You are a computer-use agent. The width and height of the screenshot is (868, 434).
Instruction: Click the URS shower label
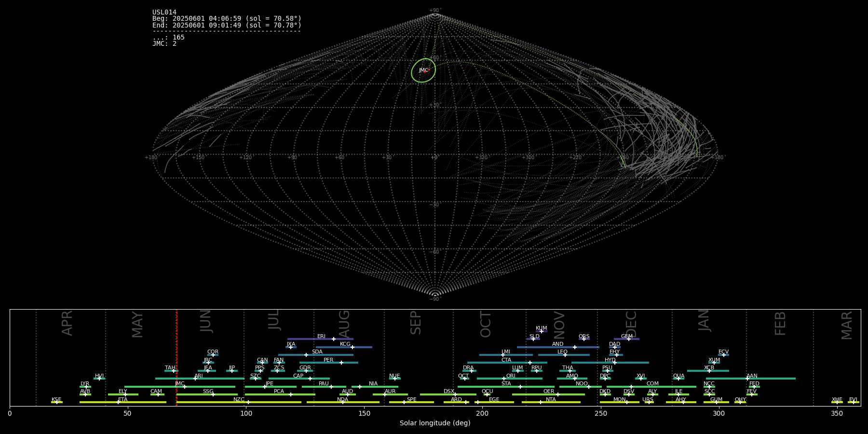tap(648, 400)
